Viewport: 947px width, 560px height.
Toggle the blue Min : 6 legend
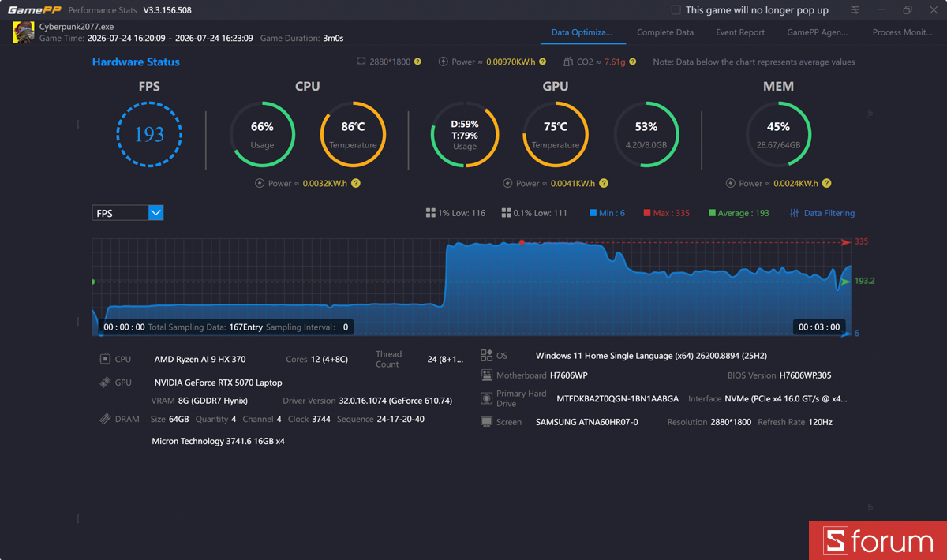click(x=607, y=213)
